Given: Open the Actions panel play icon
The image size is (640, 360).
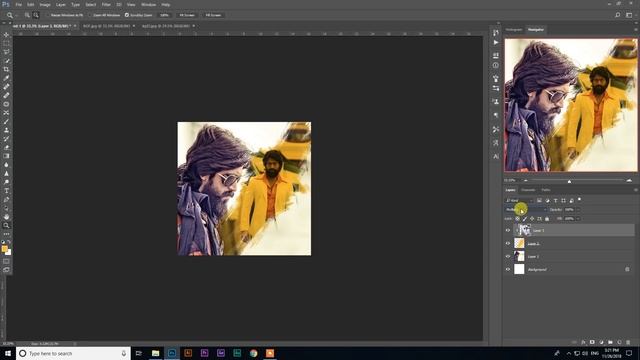Looking at the screenshot, I should [496, 42].
